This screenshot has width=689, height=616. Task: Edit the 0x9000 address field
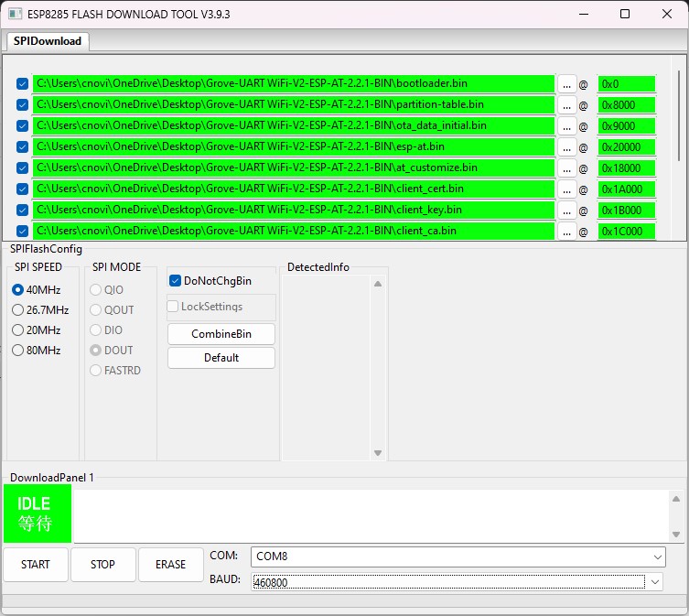coord(627,126)
